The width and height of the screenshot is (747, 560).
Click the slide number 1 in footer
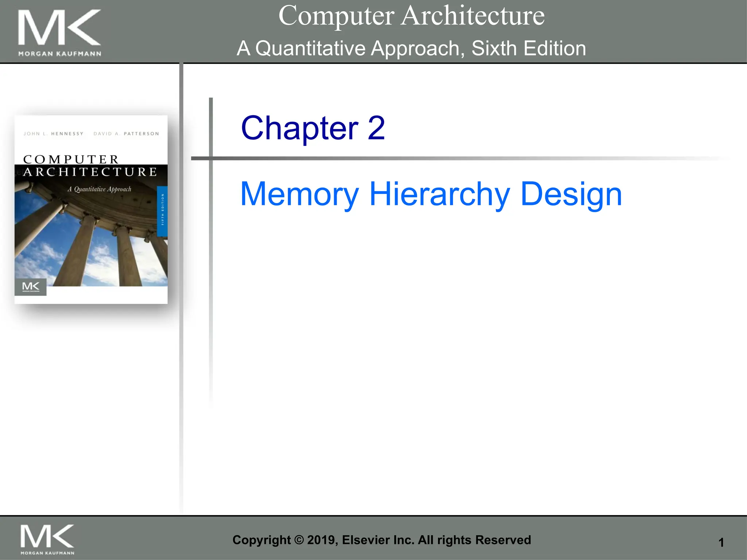(x=721, y=542)
